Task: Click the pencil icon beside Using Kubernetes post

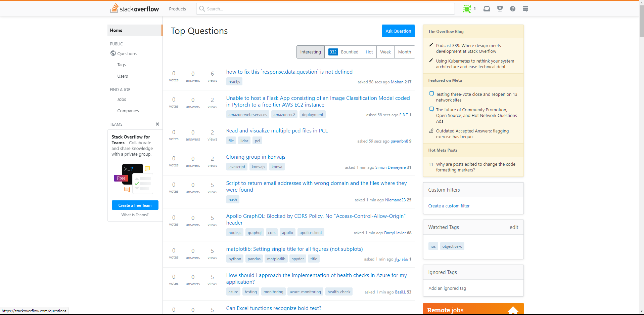Action: (x=431, y=60)
